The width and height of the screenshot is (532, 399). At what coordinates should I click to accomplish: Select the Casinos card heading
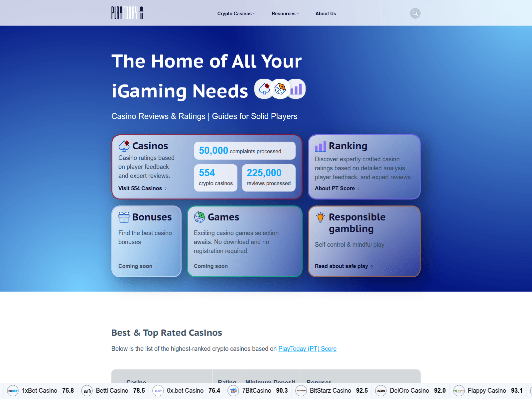click(150, 146)
